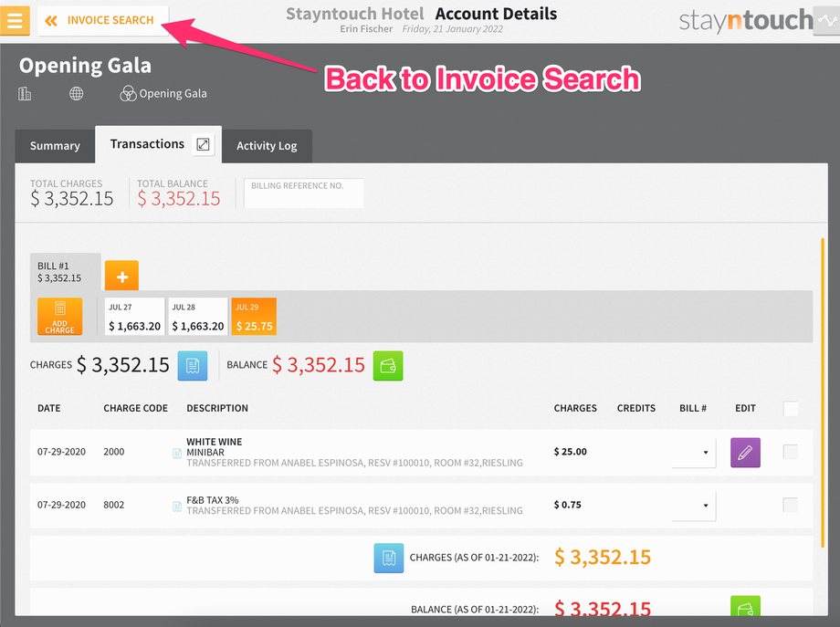Screen dimensions: 840x627
Task: Open the hamburger main menu
Action: point(15,20)
